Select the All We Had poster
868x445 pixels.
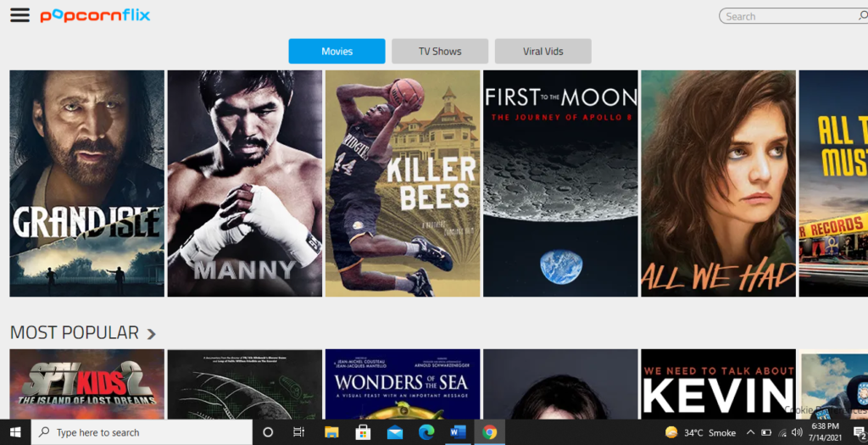coord(718,183)
